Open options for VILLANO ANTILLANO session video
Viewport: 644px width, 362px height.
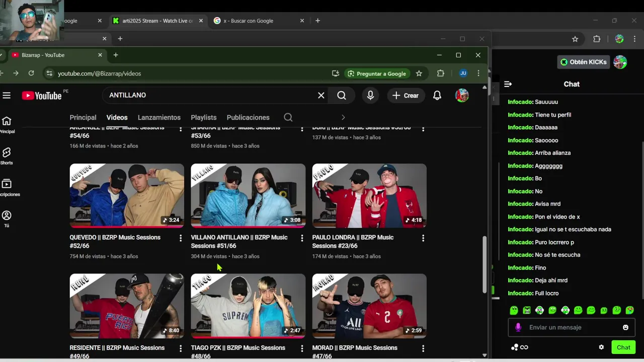point(302,238)
